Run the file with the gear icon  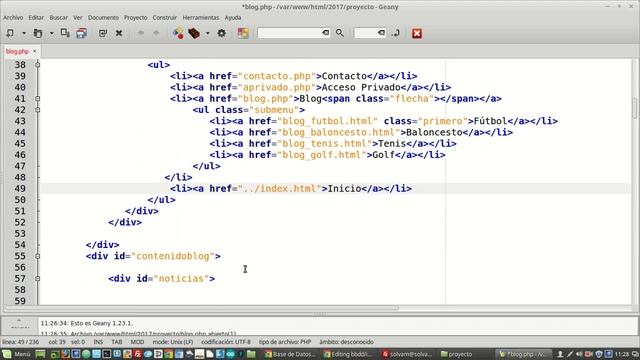coord(222,33)
